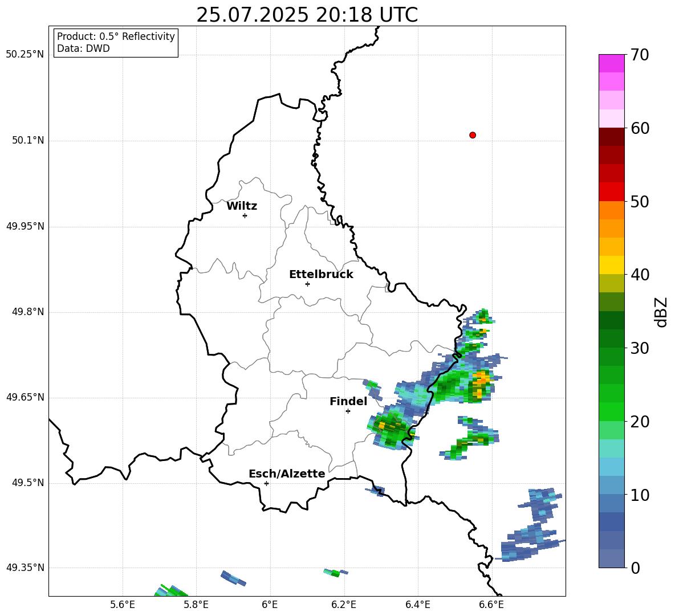675x616 pixels.
Task: Click 'Product: 0.5° Reflectivity' text
Action: point(116,36)
